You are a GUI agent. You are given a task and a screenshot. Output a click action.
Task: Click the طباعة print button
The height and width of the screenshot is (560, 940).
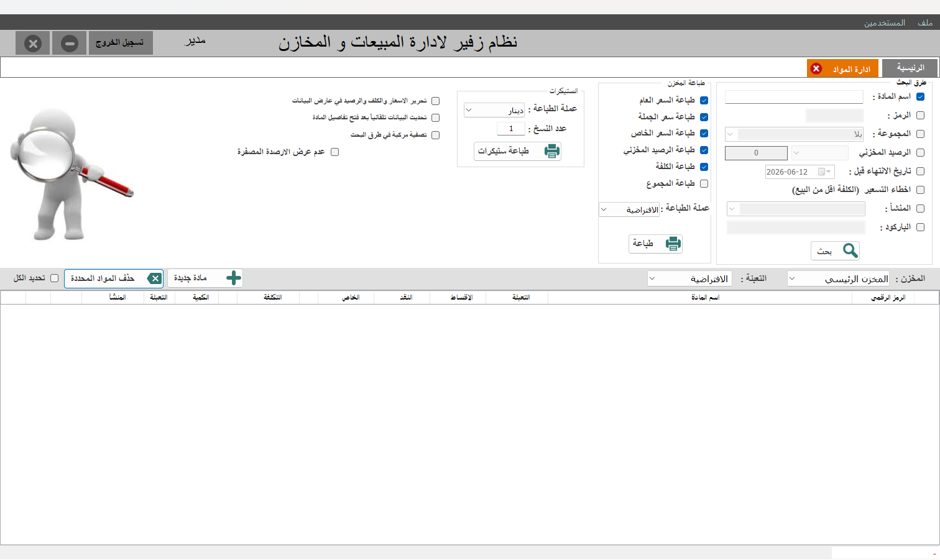point(655,244)
